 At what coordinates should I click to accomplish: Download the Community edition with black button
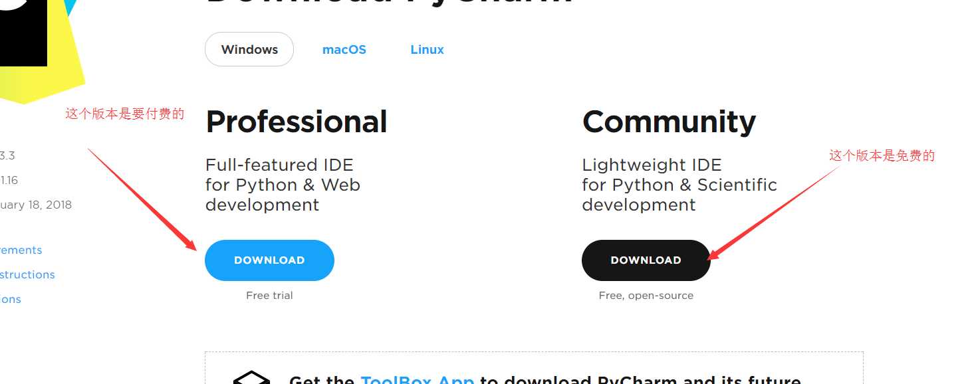(646, 260)
